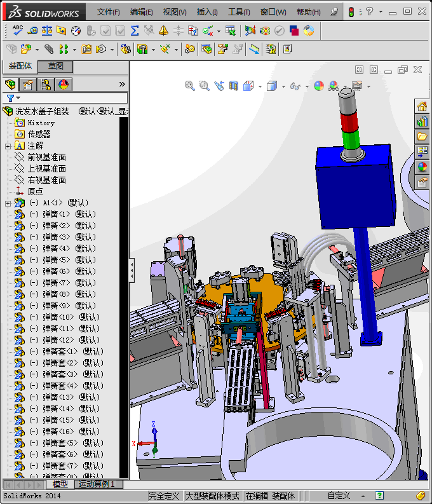Image resolution: width=432 pixels, height=504 pixels.
Task: Run Interference Detection magnifier icon
Action: tap(250, 31)
